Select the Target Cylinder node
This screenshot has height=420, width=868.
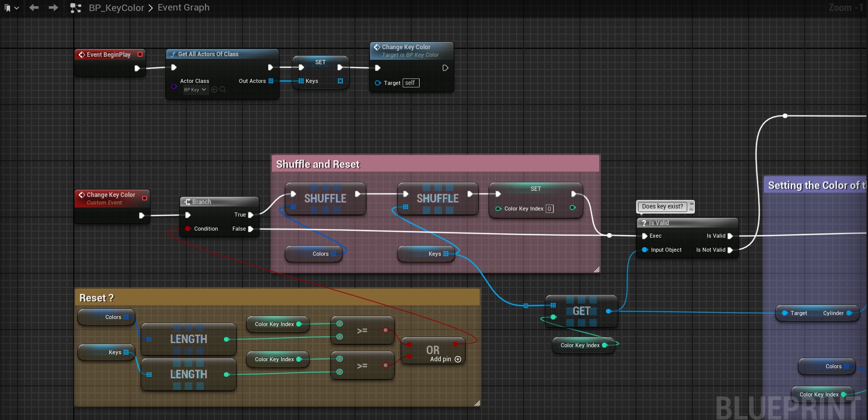click(818, 313)
